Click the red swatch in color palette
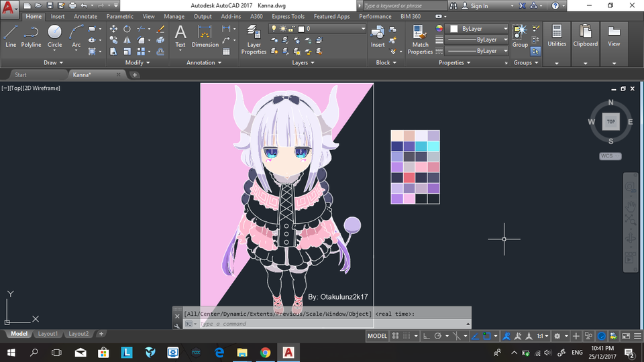644x362 pixels. [x=409, y=178]
